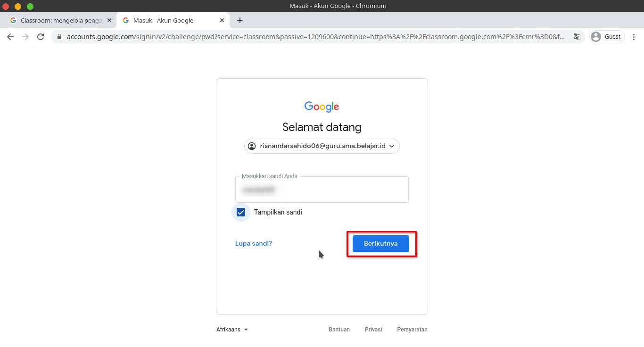644x347 pixels.
Task: Open the Privasi link
Action: tap(373, 330)
